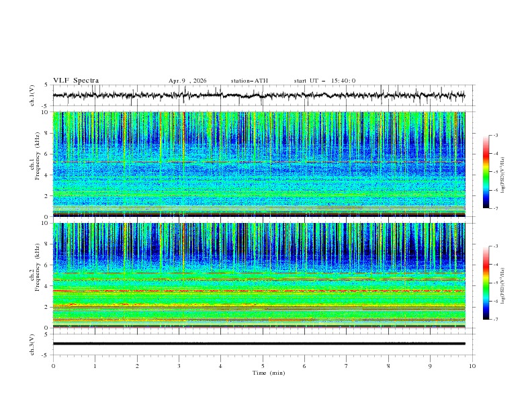Click the "ch.3(V)" axis label

[x=32, y=345]
